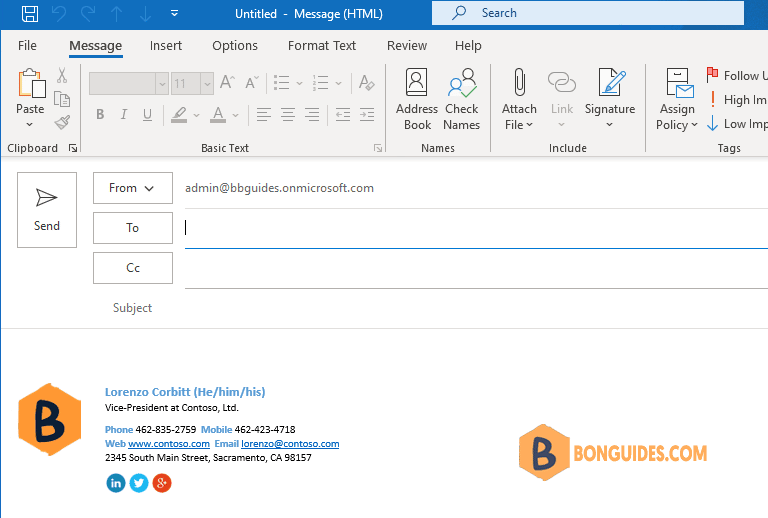The height and width of the screenshot is (518, 768).
Task: Open the File tab
Action: click(x=27, y=46)
